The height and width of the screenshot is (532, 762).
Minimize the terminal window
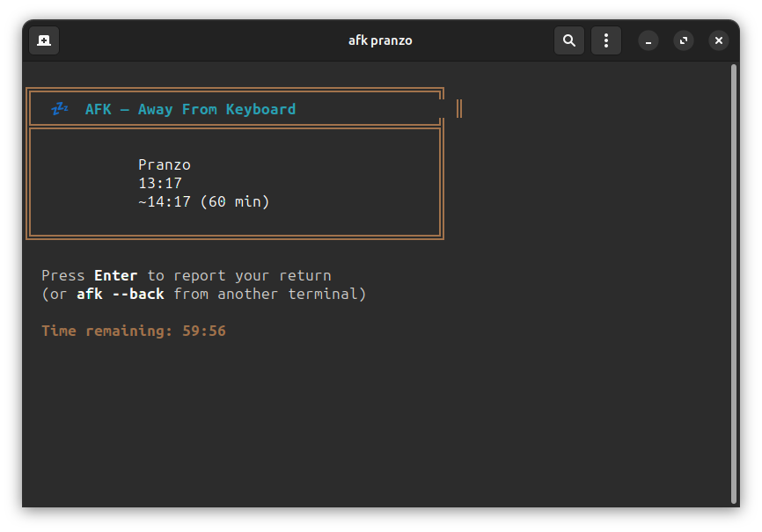(x=648, y=40)
